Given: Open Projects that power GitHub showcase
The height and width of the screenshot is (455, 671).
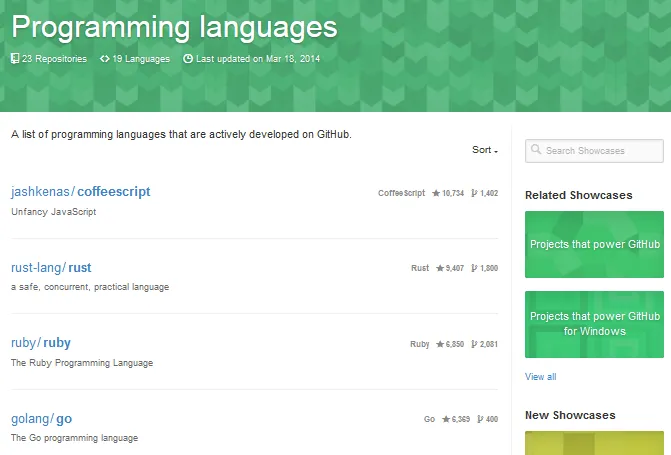Looking at the screenshot, I should tap(594, 244).
